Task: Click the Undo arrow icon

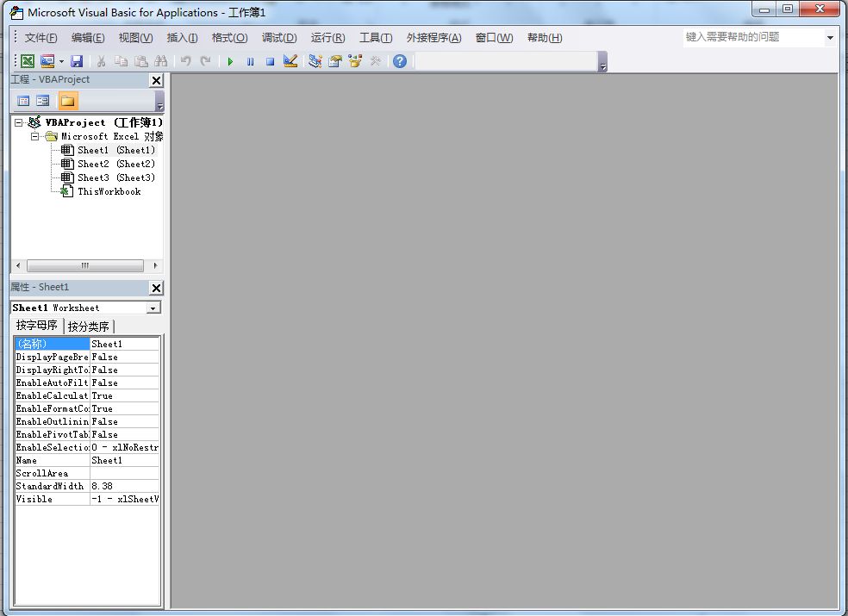Action: [186, 61]
